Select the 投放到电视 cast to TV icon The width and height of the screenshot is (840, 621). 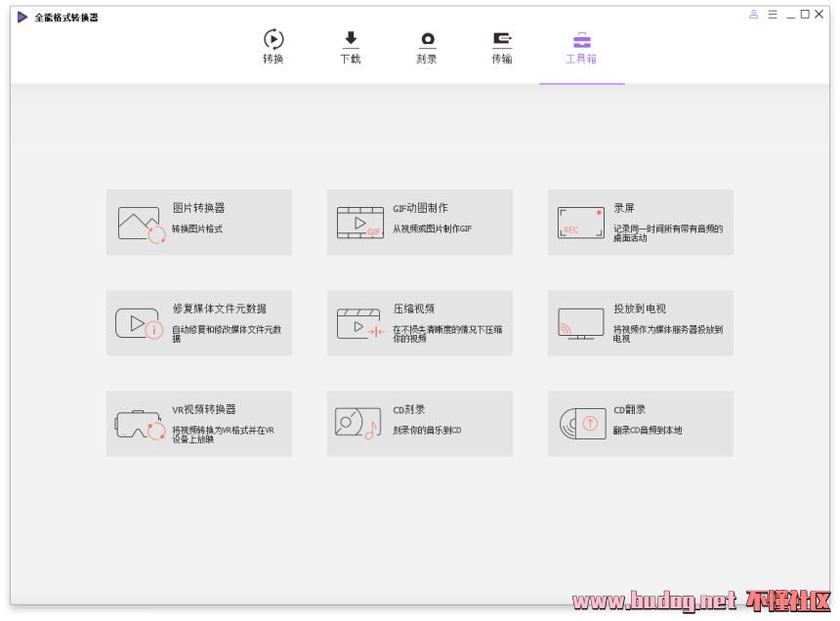click(581, 323)
